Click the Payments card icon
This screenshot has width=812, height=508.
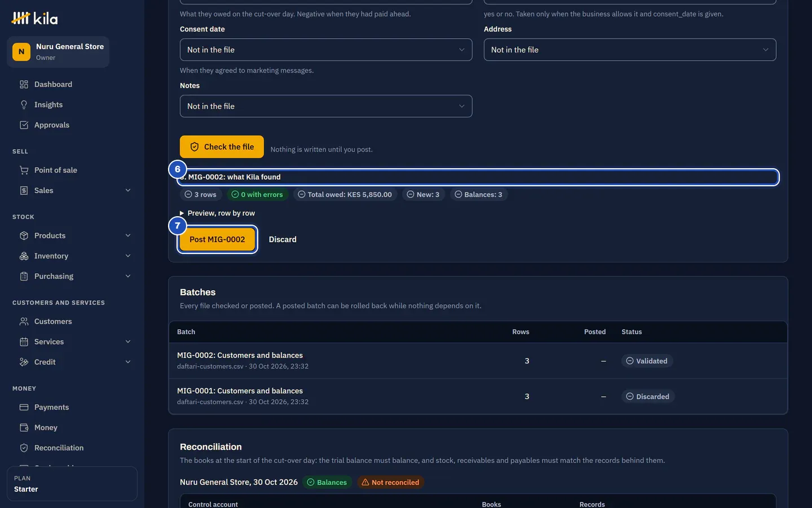click(24, 407)
